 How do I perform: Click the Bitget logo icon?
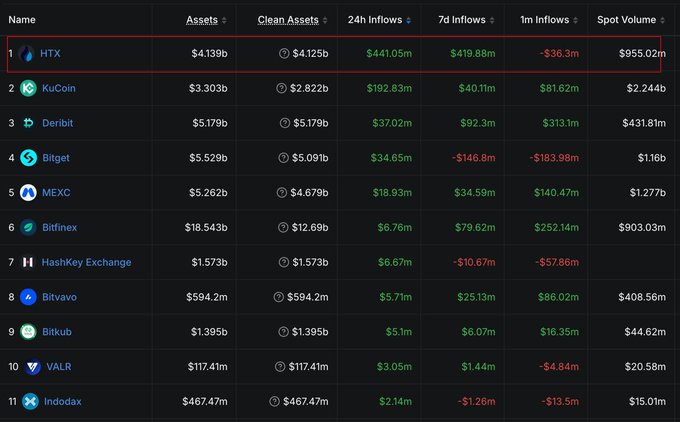(28, 158)
